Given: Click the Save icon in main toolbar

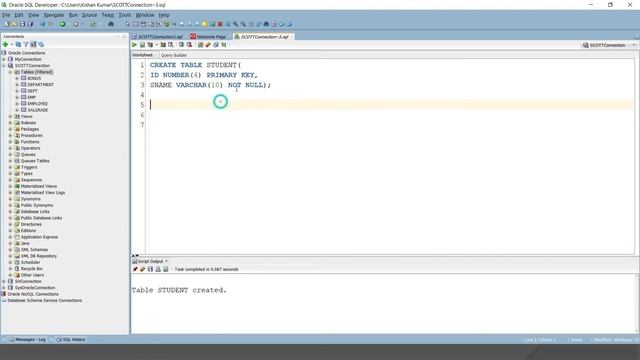Looking at the screenshot, I should tap(22, 24).
